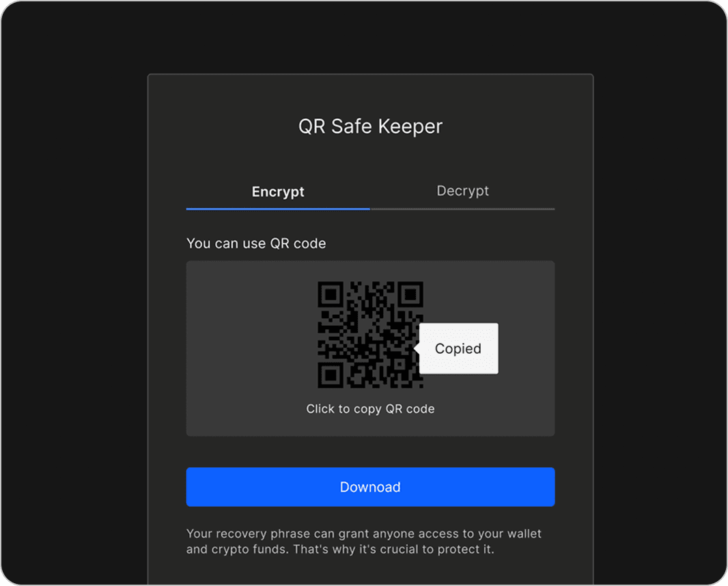Screen dimensions: 728x586
Task: Click the recovery phrase warning text
Action: coord(363,542)
